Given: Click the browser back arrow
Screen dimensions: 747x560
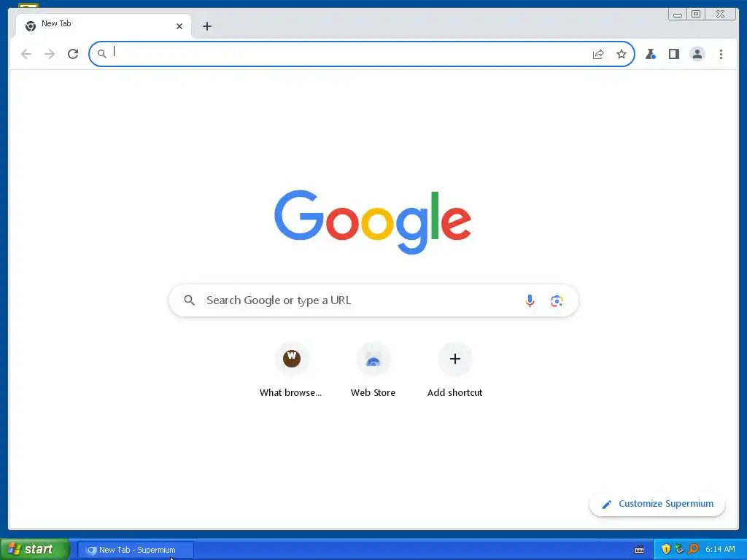Looking at the screenshot, I should 26,54.
